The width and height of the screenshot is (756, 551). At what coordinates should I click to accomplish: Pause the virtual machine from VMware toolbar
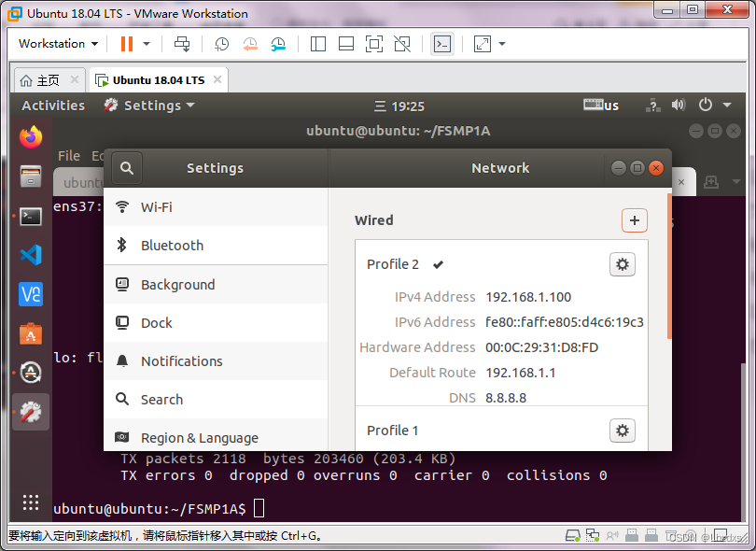point(127,44)
